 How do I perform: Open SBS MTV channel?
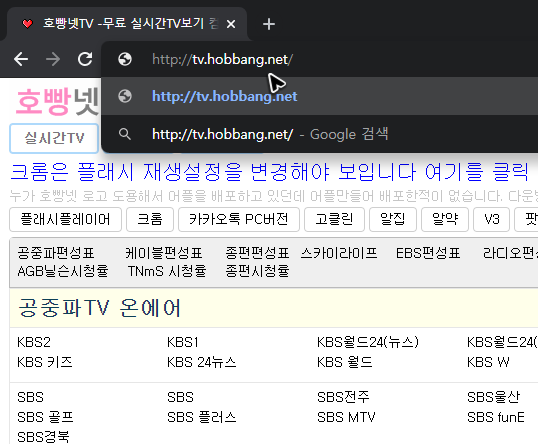click(346, 417)
